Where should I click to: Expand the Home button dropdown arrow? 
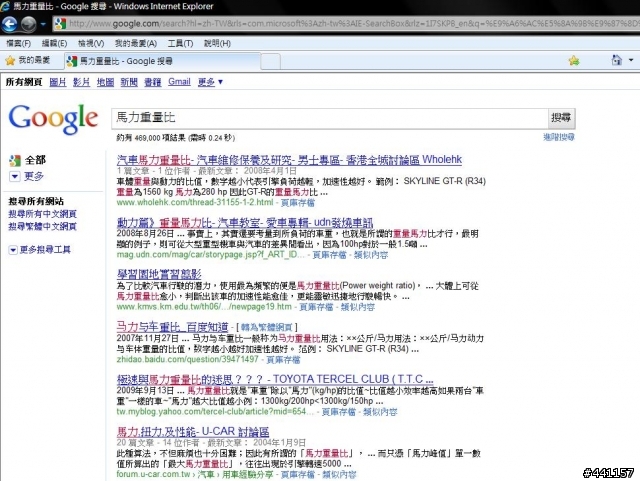(631, 60)
